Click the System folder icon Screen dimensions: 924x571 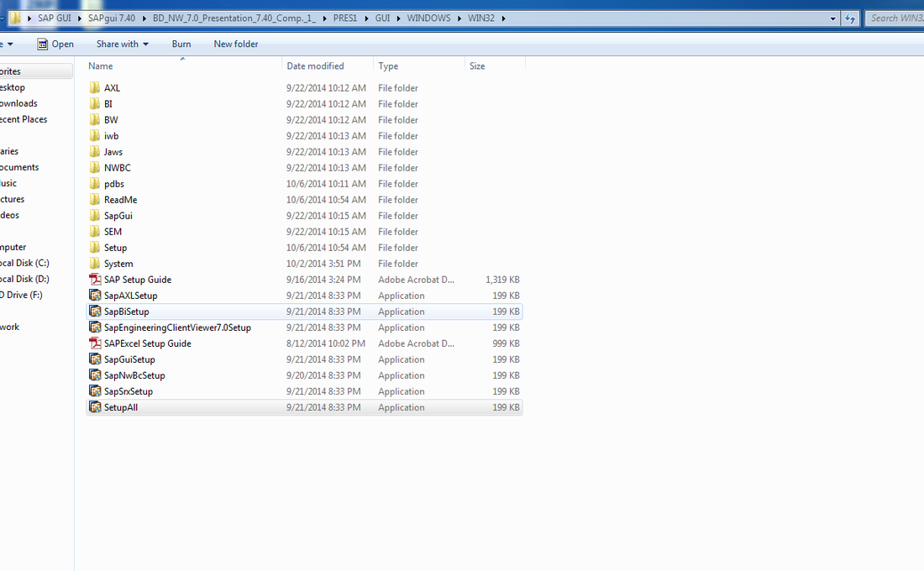click(95, 263)
